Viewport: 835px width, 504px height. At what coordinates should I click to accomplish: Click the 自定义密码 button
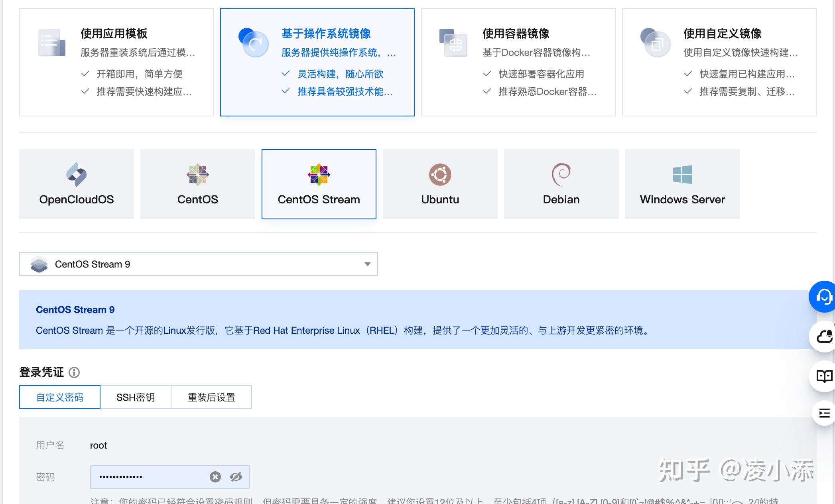coord(60,397)
